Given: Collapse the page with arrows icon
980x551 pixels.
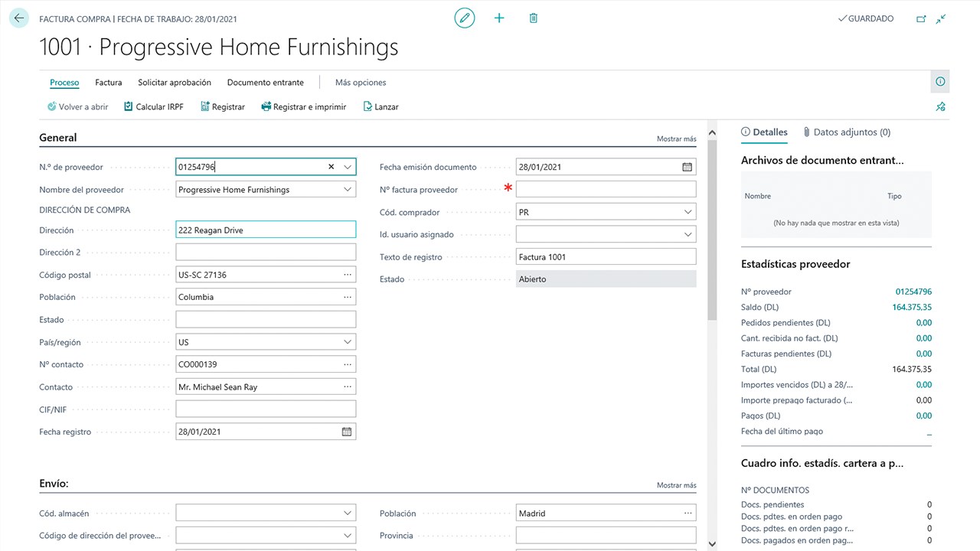Looking at the screenshot, I should (x=941, y=18).
